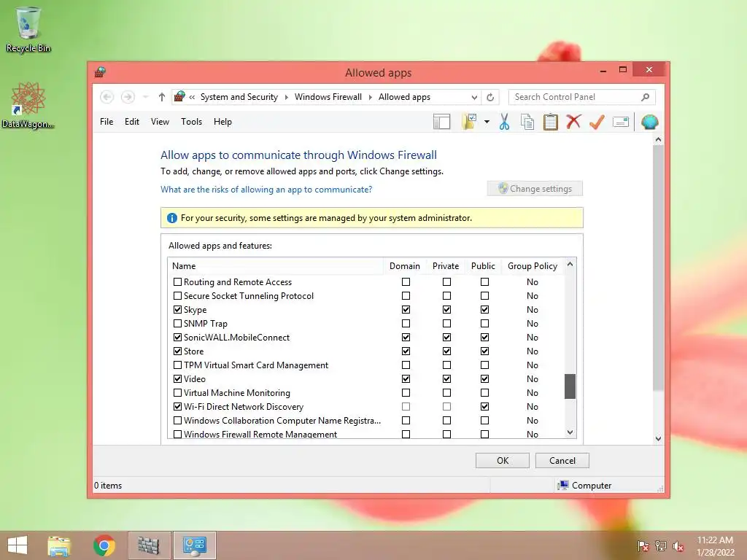The width and height of the screenshot is (747, 560).
Task: Toggle the SNMP Trap Domain checkbox
Action: pos(406,323)
